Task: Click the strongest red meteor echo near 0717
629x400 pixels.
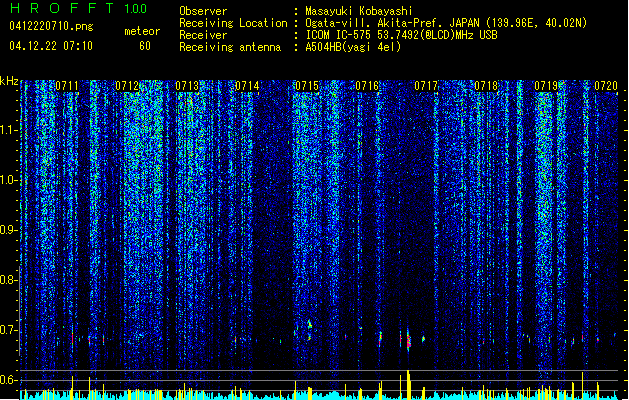Action: click(x=409, y=341)
